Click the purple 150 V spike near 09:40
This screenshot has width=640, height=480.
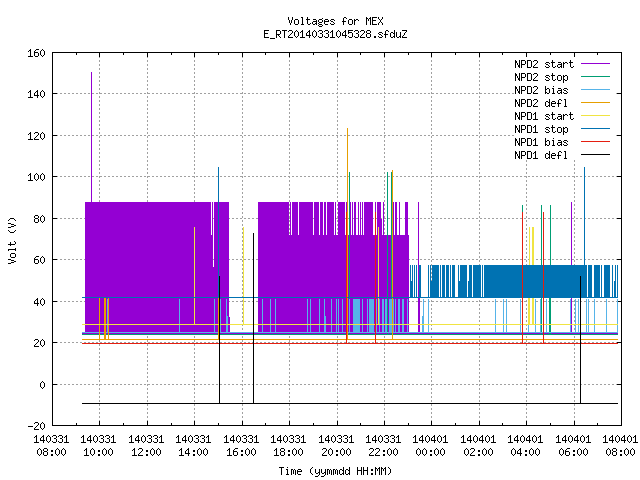point(91,137)
